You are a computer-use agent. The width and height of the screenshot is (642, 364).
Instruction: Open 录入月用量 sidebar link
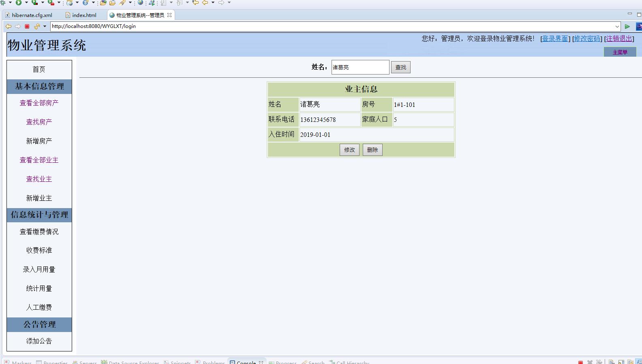tap(39, 269)
